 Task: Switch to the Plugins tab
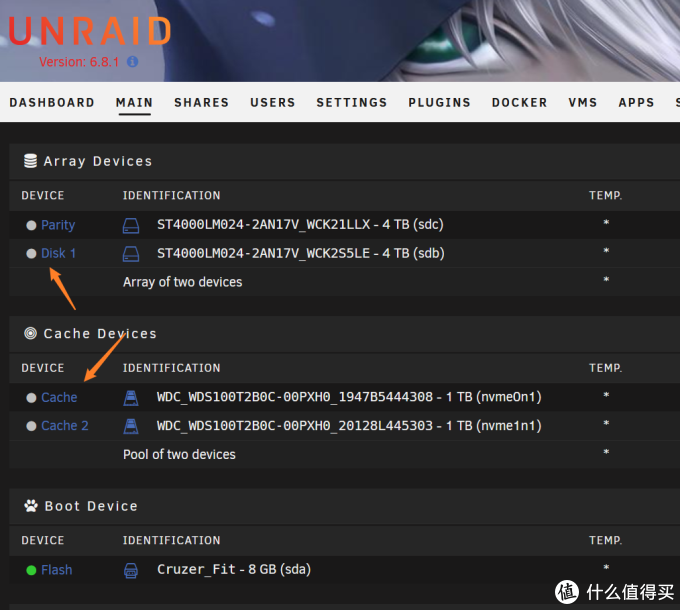pyautogui.click(x=439, y=102)
